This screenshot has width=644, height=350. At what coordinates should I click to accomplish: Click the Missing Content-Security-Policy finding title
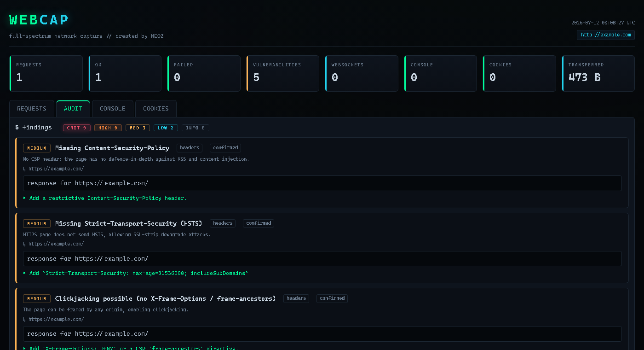click(112, 148)
